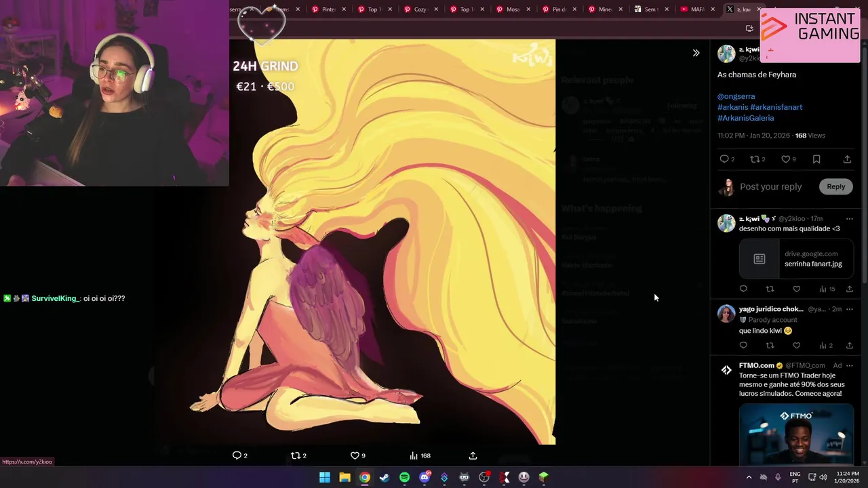The image size is (868, 488).
Task: Click the Post your reply field
Action: tap(770, 186)
